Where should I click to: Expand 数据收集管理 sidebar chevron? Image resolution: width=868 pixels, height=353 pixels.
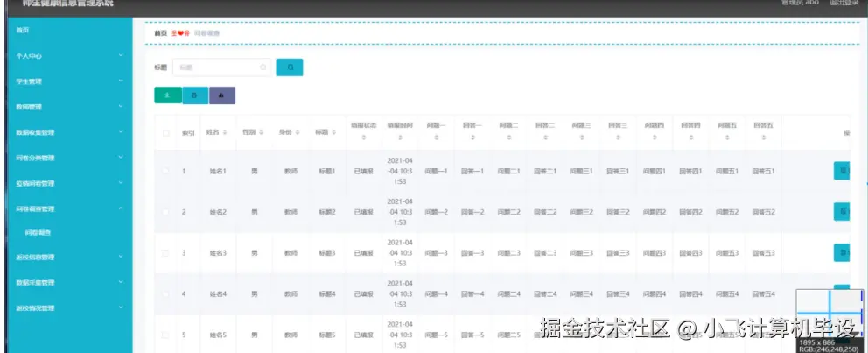[x=121, y=132]
